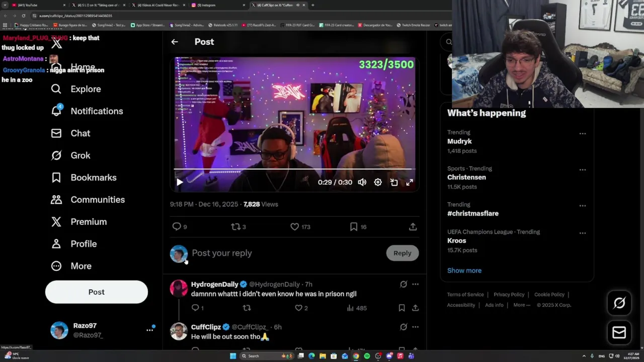Open a new browser tab
644x362 pixels.
(312, 5)
